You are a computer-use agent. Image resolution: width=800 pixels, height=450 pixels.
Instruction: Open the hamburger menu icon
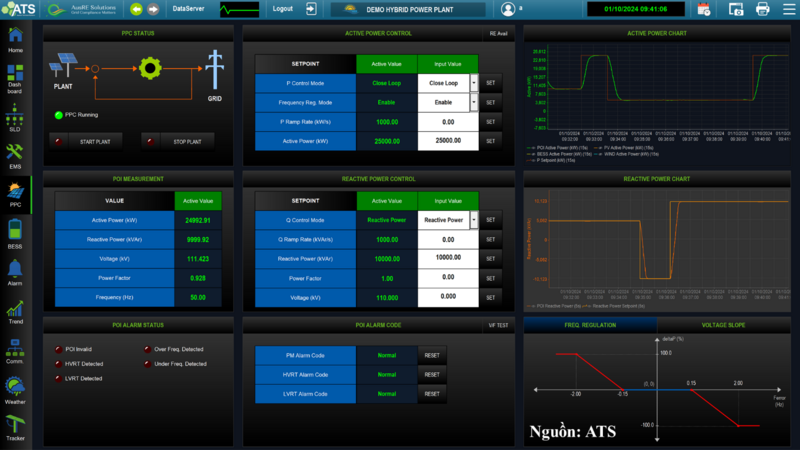click(x=789, y=9)
